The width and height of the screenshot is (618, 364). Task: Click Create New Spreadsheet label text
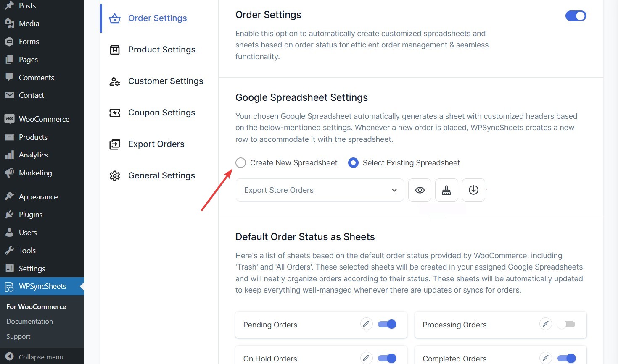(x=294, y=163)
